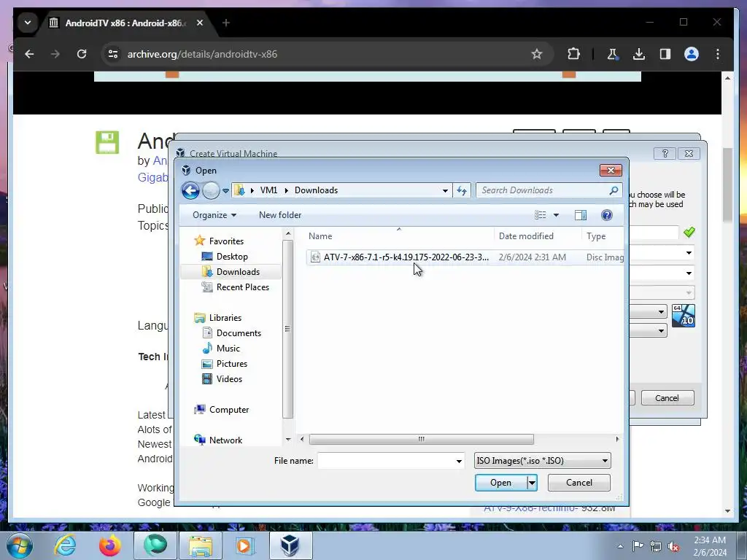Change the view with the view icon

click(x=540, y=215)
